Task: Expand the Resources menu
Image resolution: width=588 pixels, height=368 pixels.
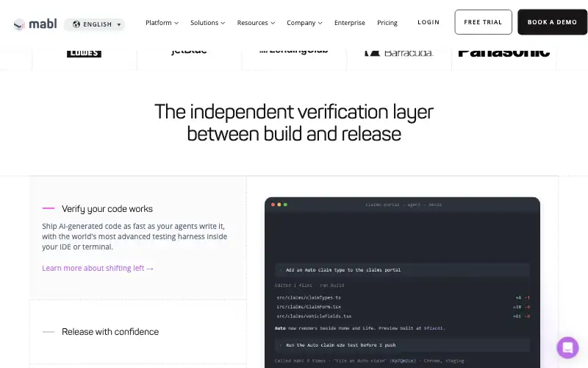Action: pyautogui.click(x=256, y=23)
